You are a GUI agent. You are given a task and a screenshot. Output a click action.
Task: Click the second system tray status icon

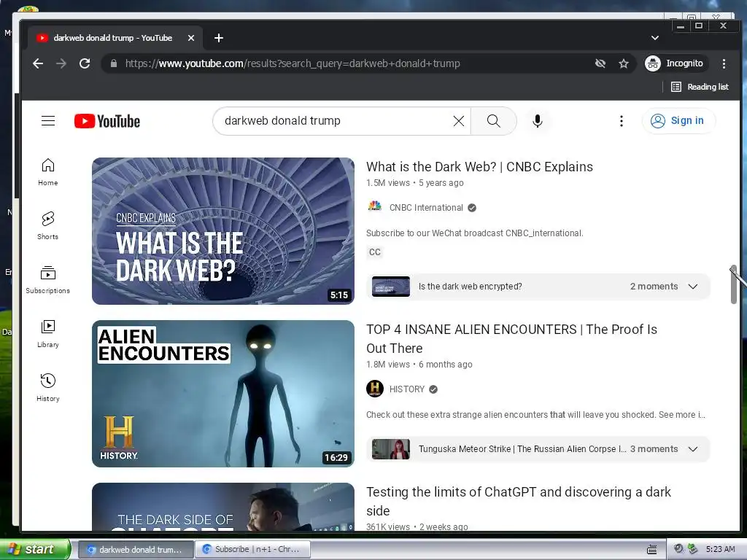coord(693,549)
